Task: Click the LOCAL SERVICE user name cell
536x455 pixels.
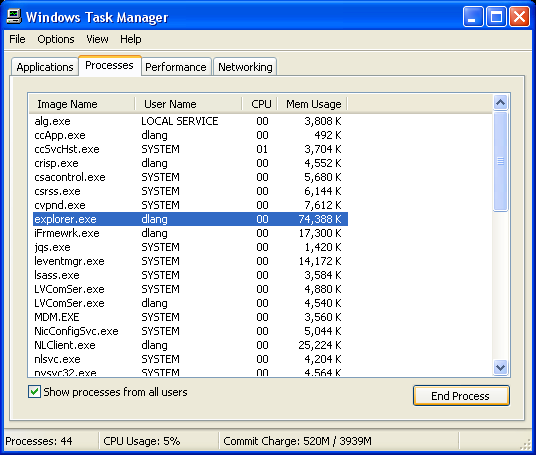Action: click(179, 121)
